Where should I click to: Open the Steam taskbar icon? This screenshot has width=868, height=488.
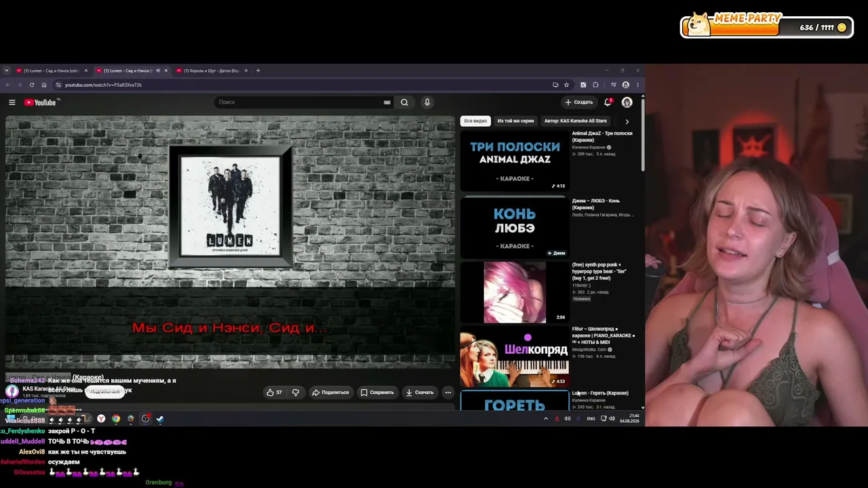(x=160, y=419)
